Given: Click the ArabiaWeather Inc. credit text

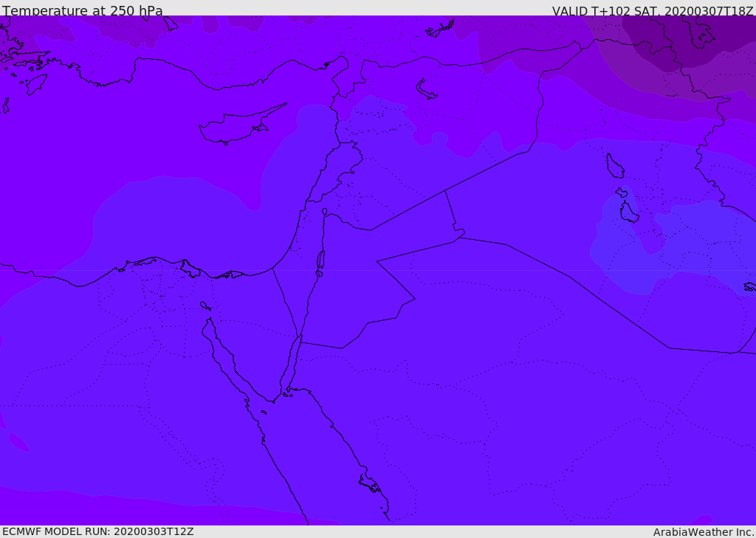Looking at the screenshot, I should pos(704,532).
